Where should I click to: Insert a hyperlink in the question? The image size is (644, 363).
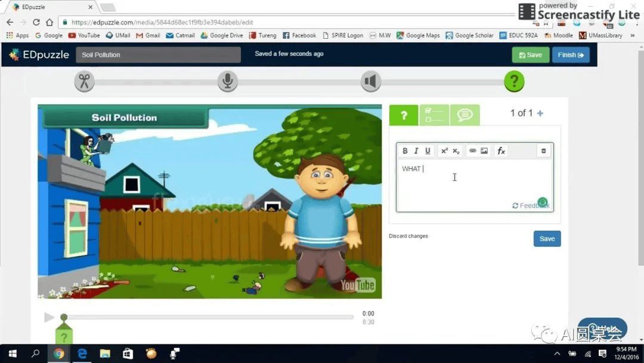pyautogui.click(x=473, y=151)
